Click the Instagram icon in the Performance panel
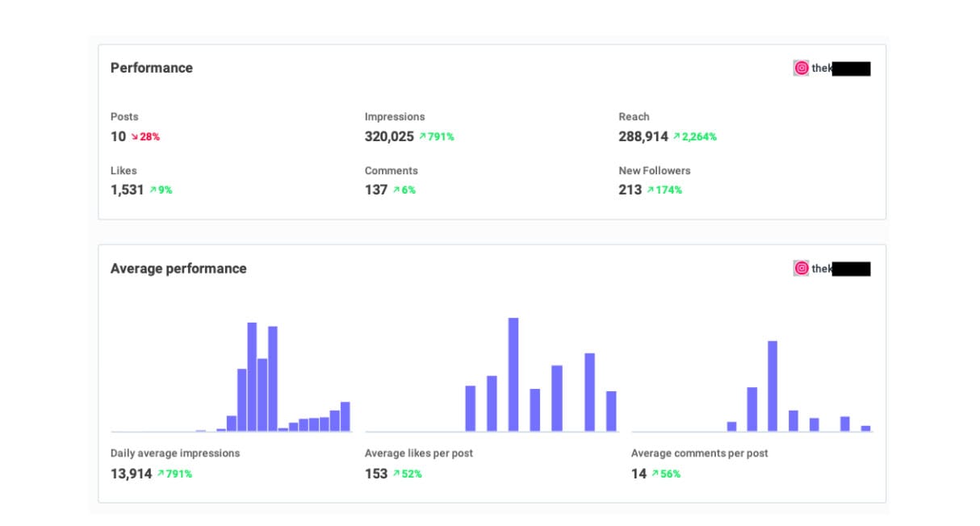The image size is (980, 526). [800, 68]
